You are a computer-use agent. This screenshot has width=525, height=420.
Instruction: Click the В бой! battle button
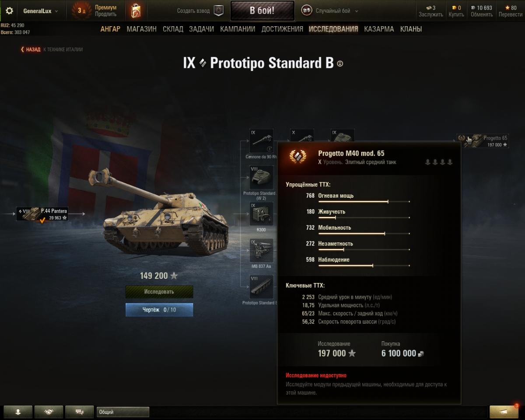(x=262, y=11)
